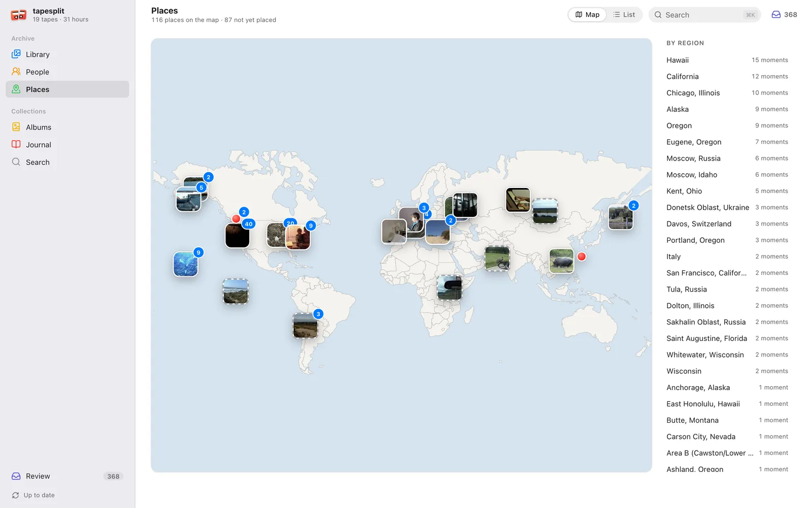Click the tapesplit app logo icon
812x508 pixels.
(19, 15)
